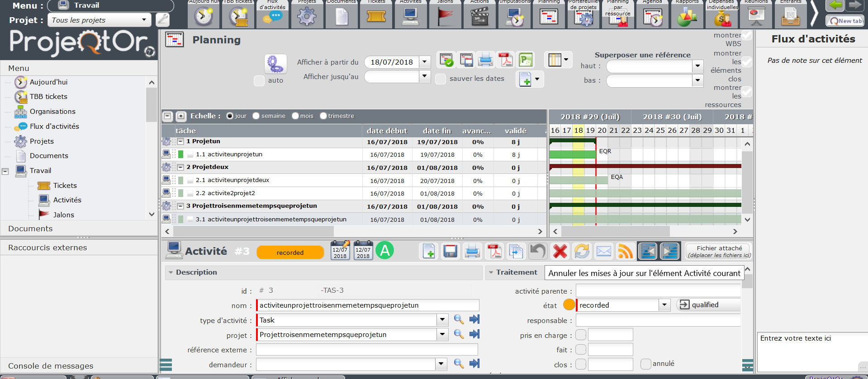Click the New tab button

click(x=845, y=21)
